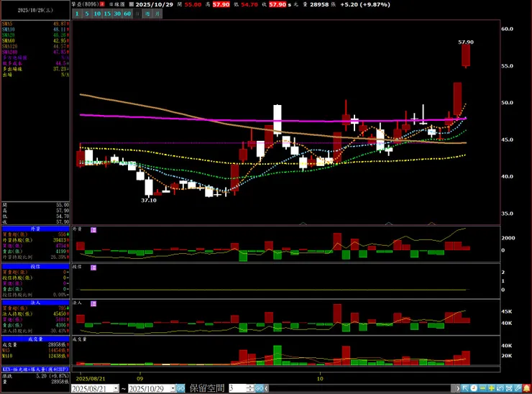Image resolution: width=532 pixels, height=394 pixels.
Task: Click the KEN indicator label at bottom left
Action: point(36,370)
